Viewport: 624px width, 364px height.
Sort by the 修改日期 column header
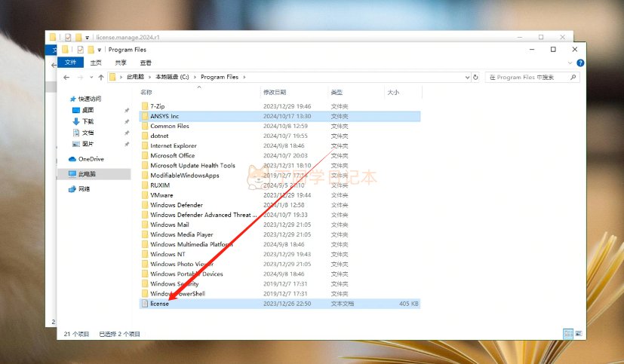click(274, 92)
